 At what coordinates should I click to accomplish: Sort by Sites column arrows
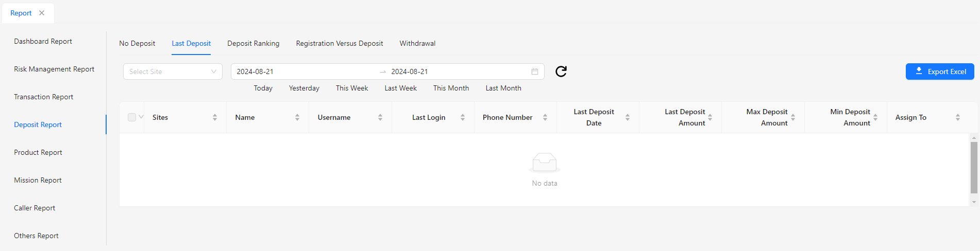[x=215, y=117]
